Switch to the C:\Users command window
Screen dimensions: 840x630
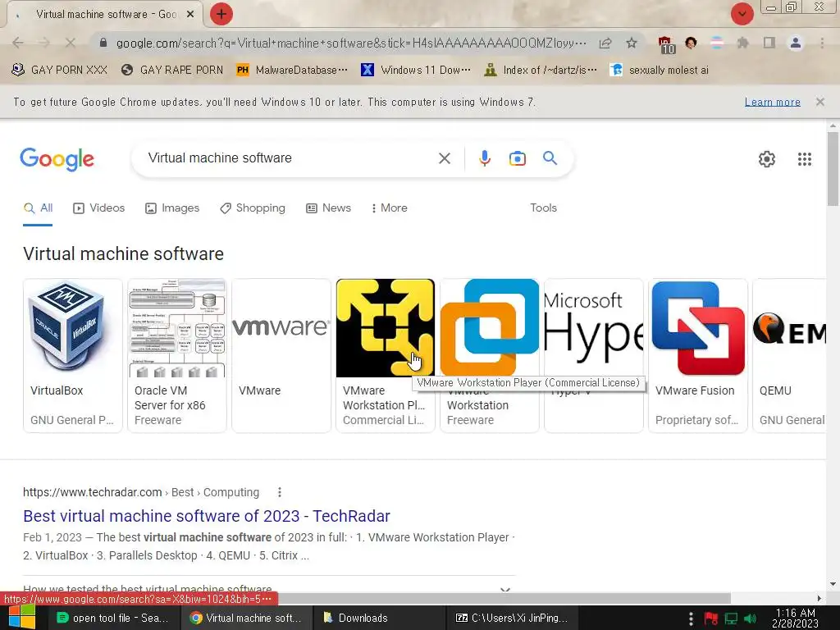510,618
